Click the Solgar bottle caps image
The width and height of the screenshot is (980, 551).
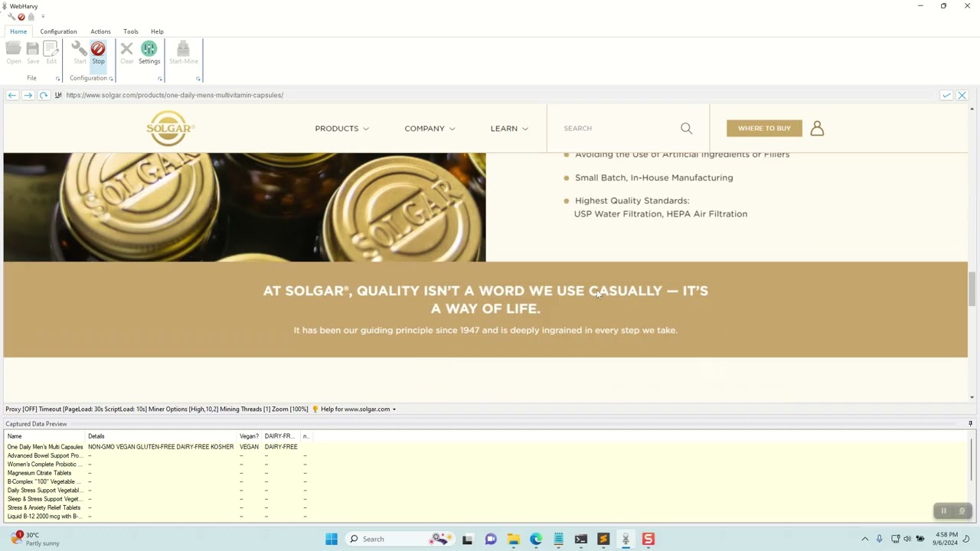[x=244, y=207]
